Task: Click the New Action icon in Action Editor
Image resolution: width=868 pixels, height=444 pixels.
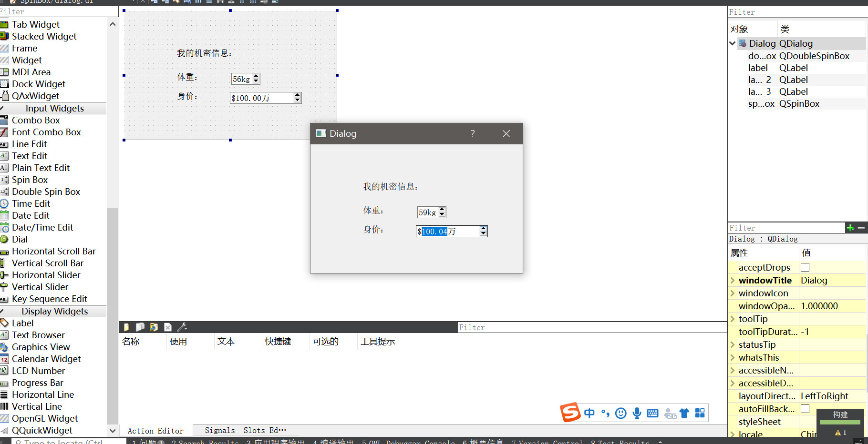Action: tap(125, 327)
